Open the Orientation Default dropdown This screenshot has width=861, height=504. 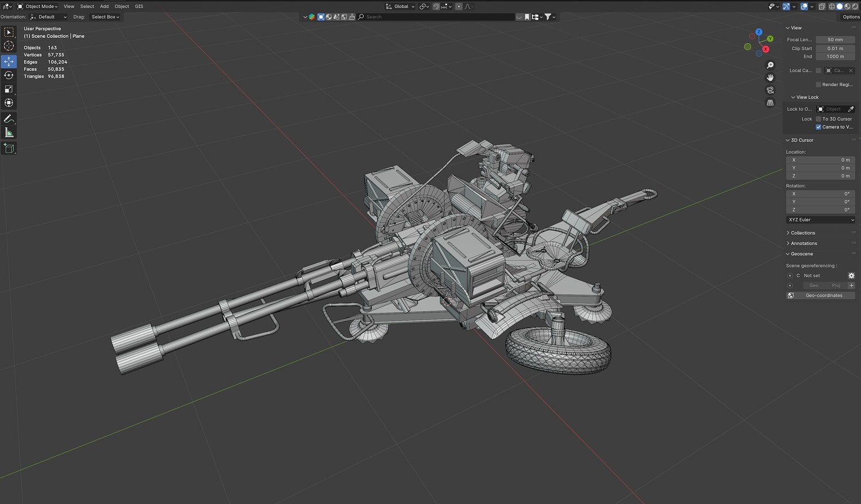[x=48, y=17]
